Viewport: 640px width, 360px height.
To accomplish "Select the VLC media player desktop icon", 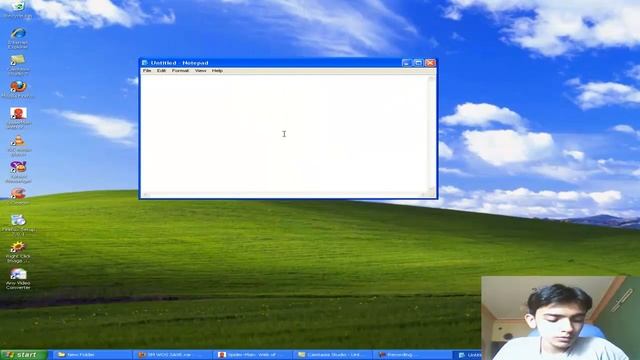I will 18,145.
